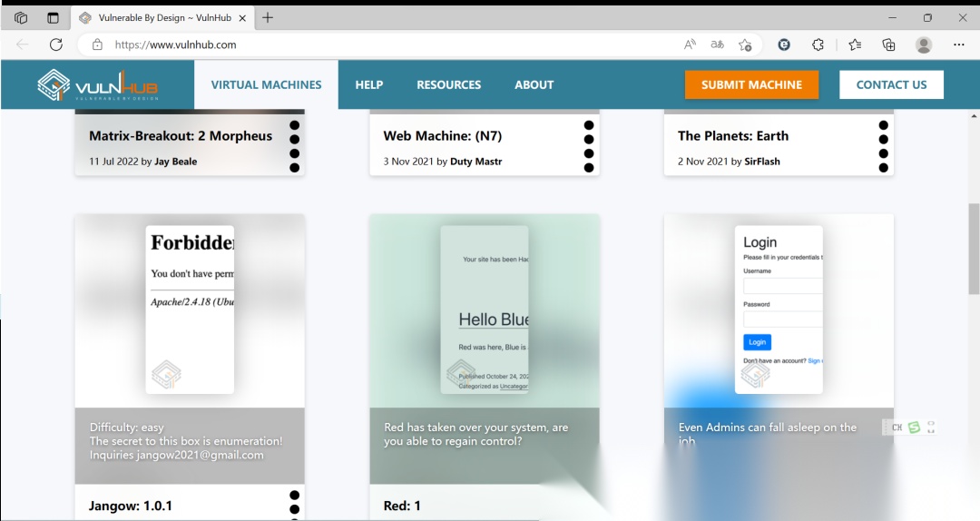Click the Jangow Forbidden page thumbnail

coord(190,310)
